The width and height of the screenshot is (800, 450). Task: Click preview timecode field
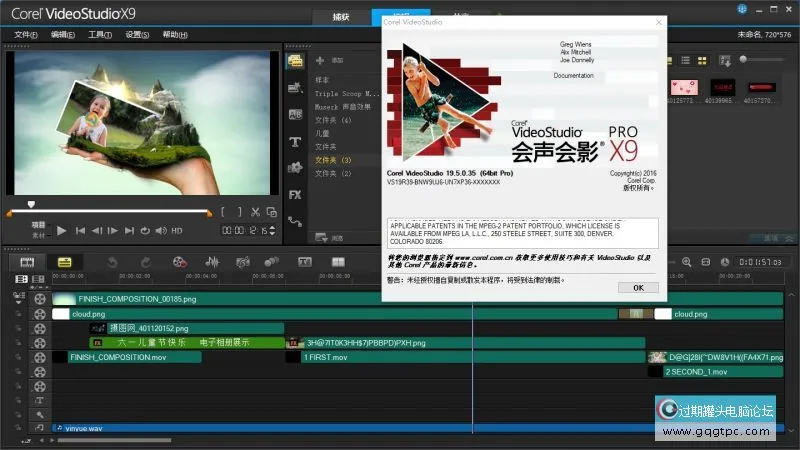[x=245, y=231]
